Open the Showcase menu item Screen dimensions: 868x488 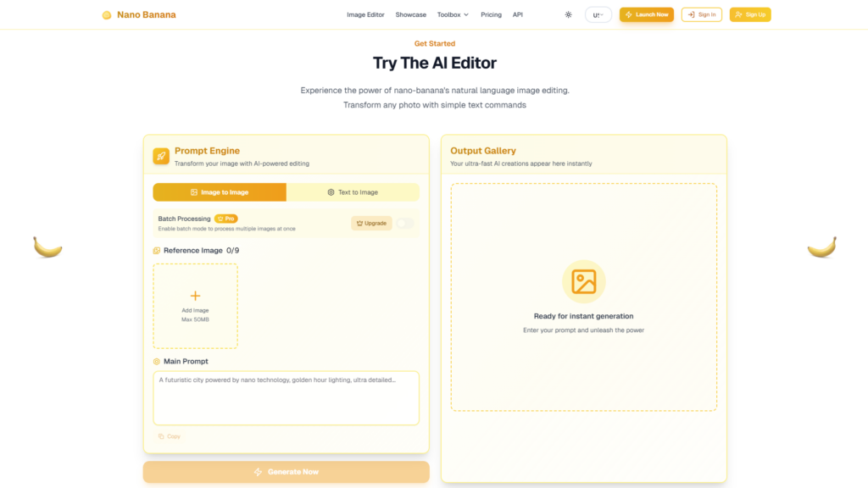[411, 14]
